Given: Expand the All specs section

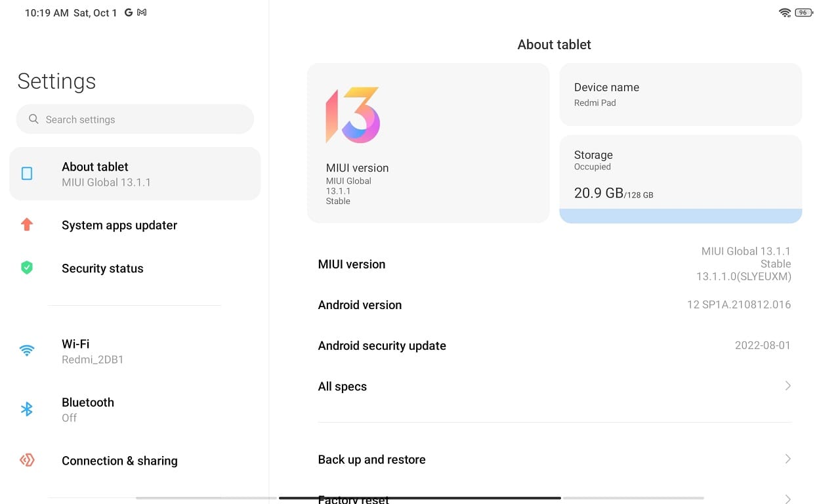Looking at the screenshot, I should 554,387.
